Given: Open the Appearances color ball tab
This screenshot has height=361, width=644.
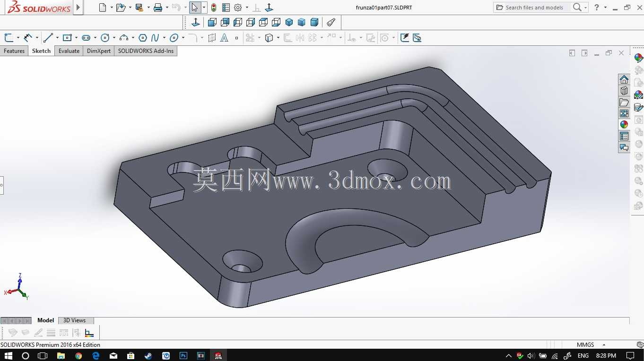Looking at the screenshot, I should coord(624,125).
